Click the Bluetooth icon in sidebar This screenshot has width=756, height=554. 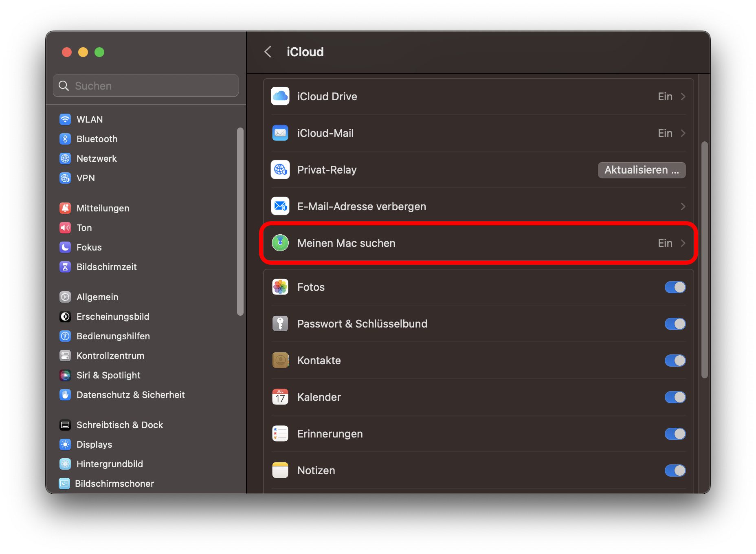[65, 139]
